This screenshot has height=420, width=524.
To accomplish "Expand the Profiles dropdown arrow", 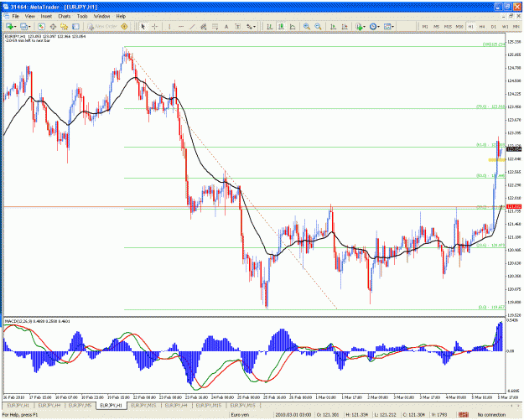I will (29, 27).
